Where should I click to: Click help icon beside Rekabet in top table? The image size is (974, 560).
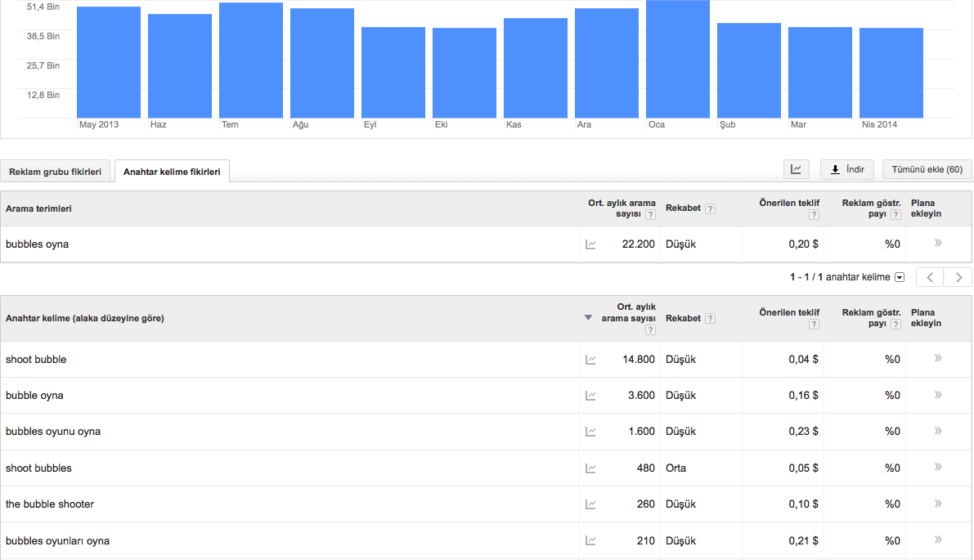click(x=710, y=208)
